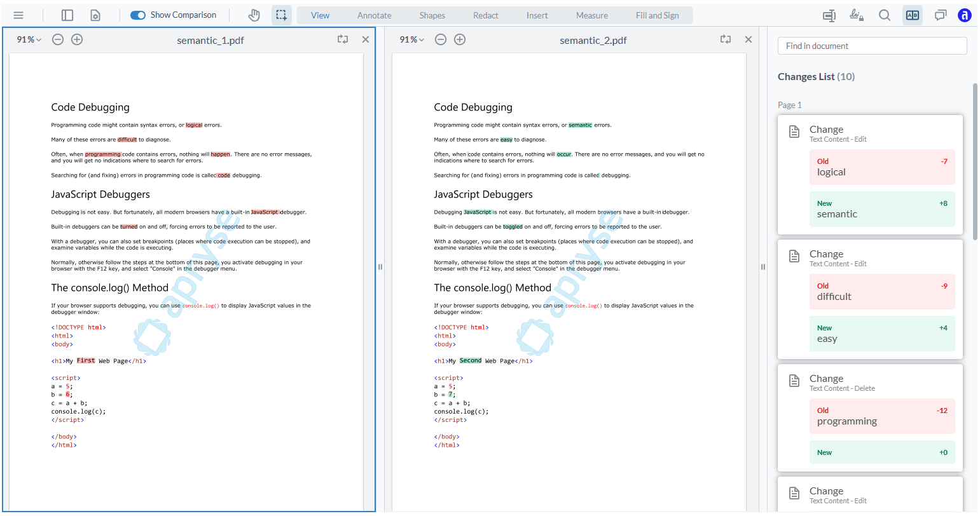Switch to the Annotate tab
This screenshot has width=980, height=516.
(x=374, y=15)
